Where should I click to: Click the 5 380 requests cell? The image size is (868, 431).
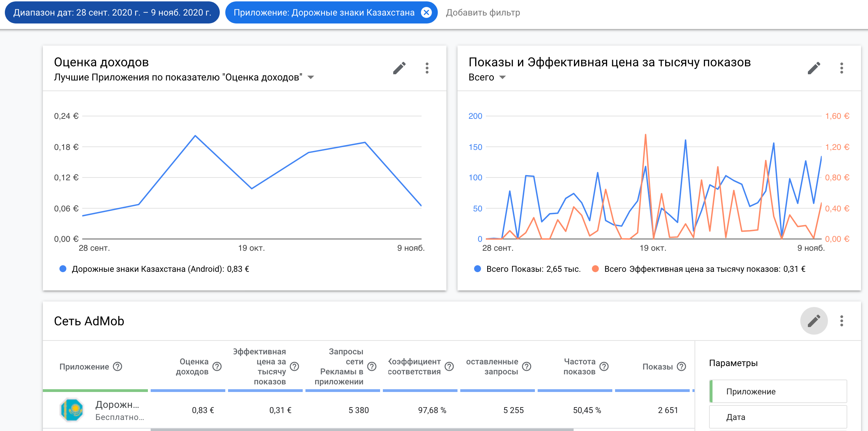click(x=359, y=410)
